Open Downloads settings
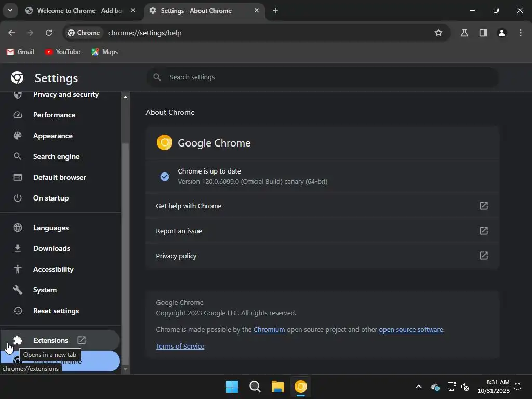Image resolution: width=532 pixels, height=399 pixels. tap(60, 248)
